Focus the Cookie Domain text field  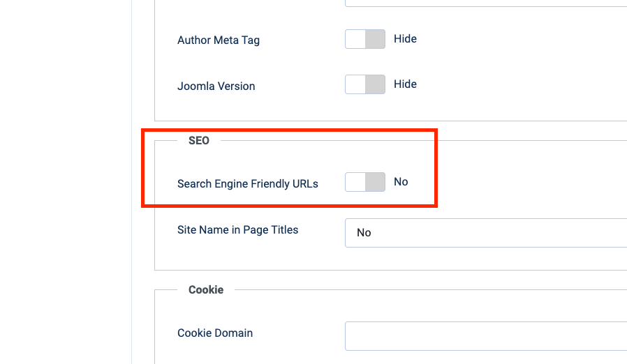tap(486, 335)
